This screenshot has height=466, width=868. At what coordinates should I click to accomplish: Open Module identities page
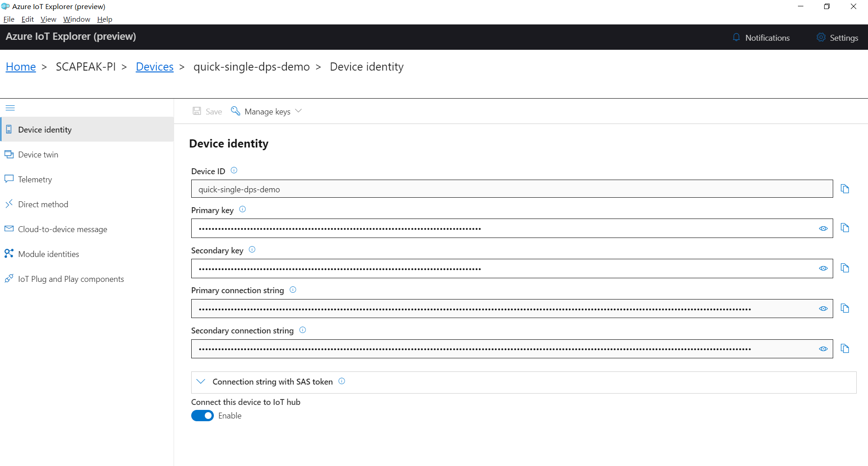87,254
